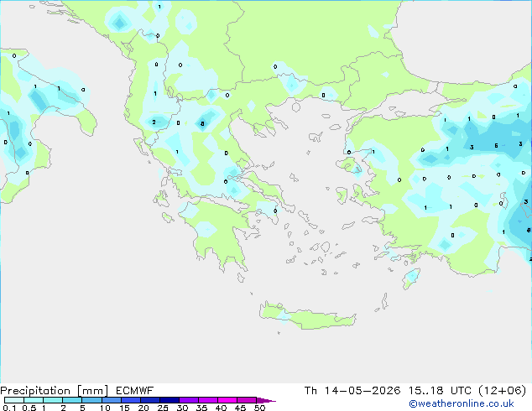
Task: Click the '(12+06)' forecast offset text
Action: (x=503, y=391)
